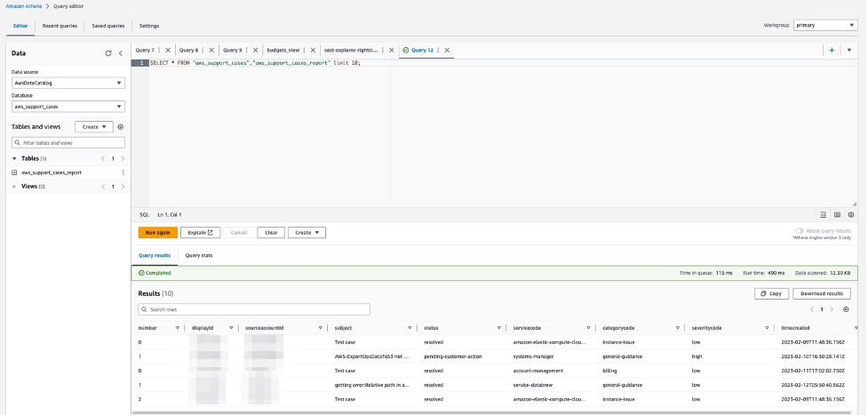Add a new query tab

pos(832,51)
